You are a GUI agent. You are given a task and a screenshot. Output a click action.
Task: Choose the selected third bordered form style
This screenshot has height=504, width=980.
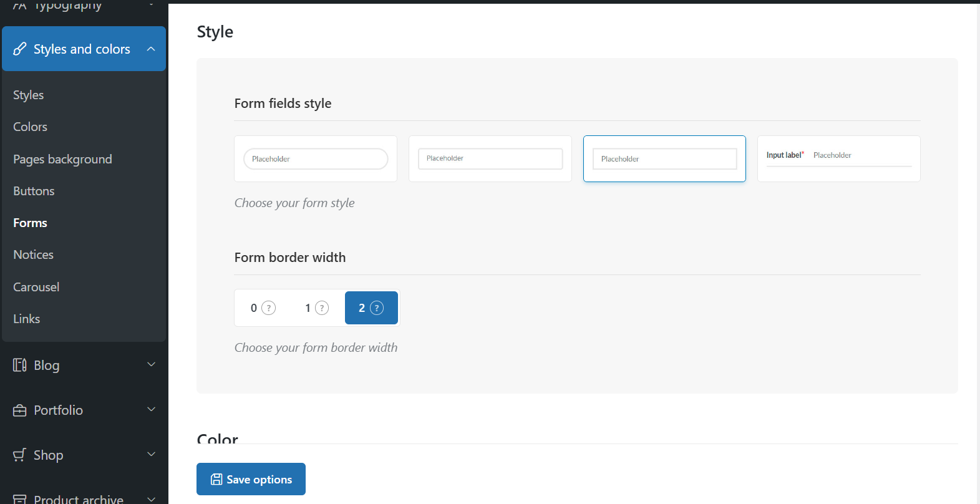click(664, 158)
